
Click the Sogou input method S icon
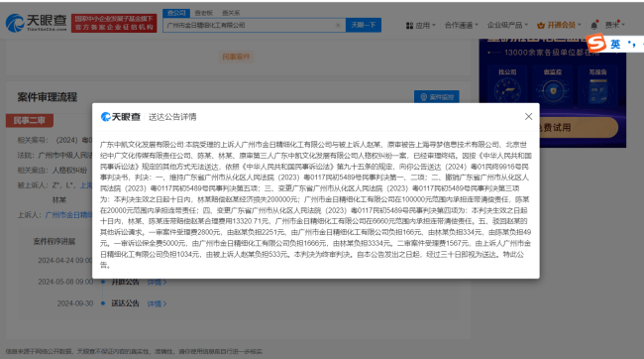tap(596, 43)
